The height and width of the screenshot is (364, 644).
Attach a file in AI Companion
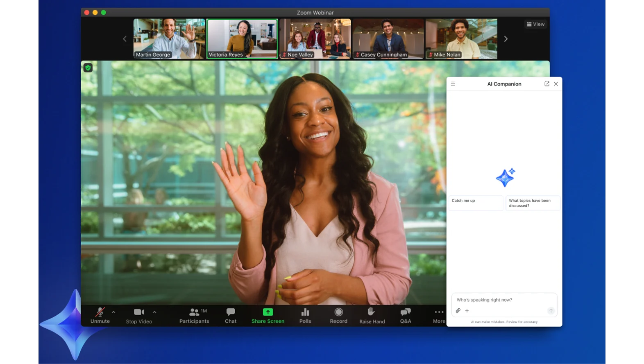tap(458, 311)
